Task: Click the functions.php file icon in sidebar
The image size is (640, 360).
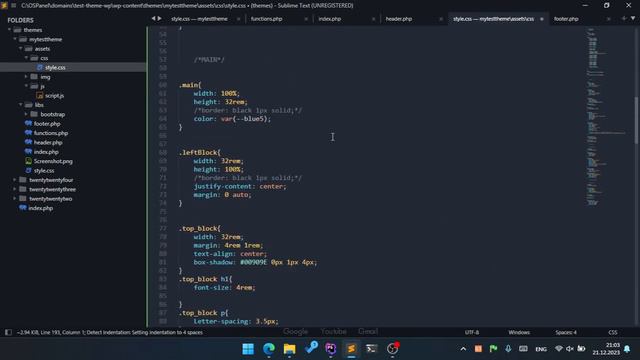Action: 28,133
